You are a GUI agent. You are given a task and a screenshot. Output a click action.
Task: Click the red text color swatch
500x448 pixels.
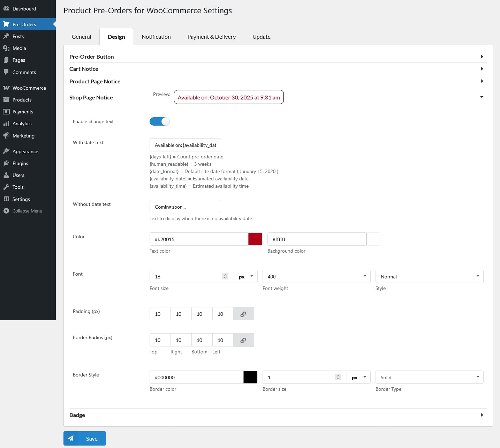[255, 239]
